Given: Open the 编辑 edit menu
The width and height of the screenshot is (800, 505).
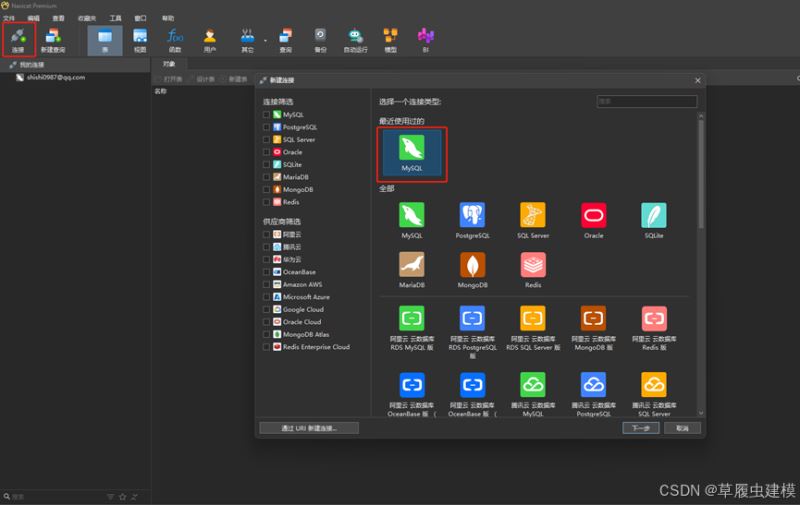Looking at the screenshot, I should click(34, 18).
